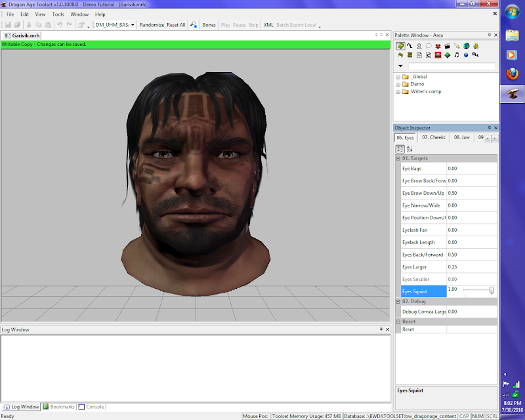
Task: Click the conversation speech bubble palette icon
Action: pyautogui.click(x=429, y=46)
